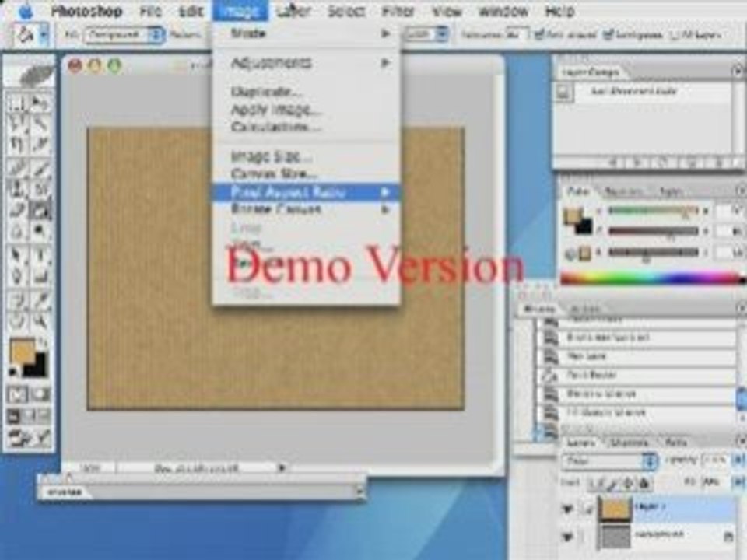Open the Mode submenu in Image menu

click(305, 33)
